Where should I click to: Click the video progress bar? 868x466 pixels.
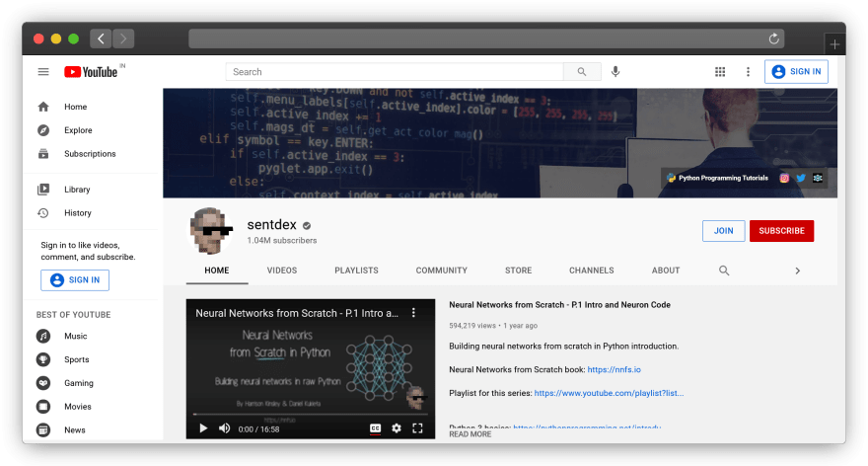[311, 414]
